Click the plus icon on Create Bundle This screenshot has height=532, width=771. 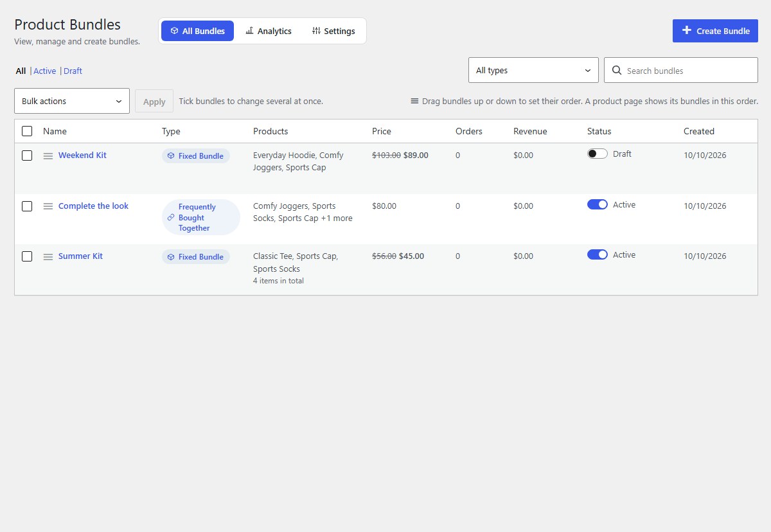687,30
